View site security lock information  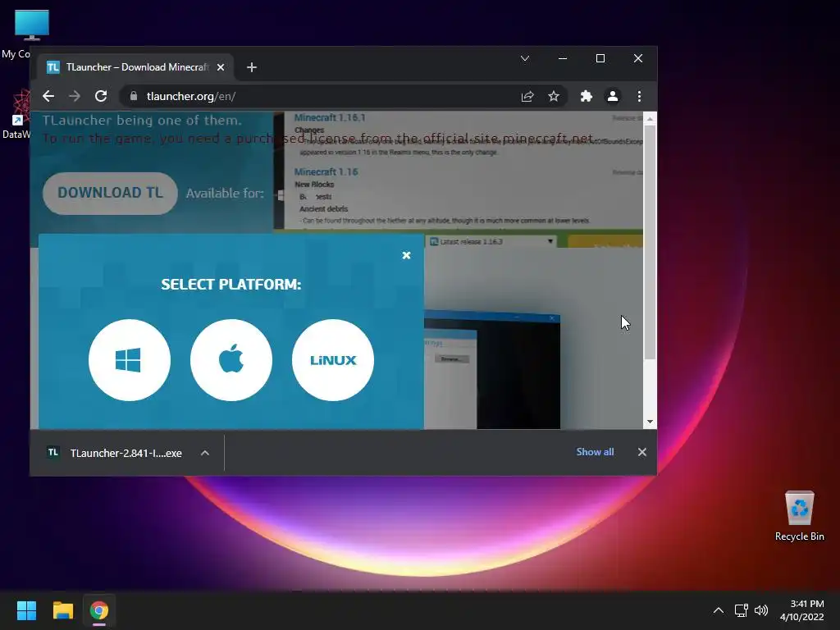(x=134, y=96)
